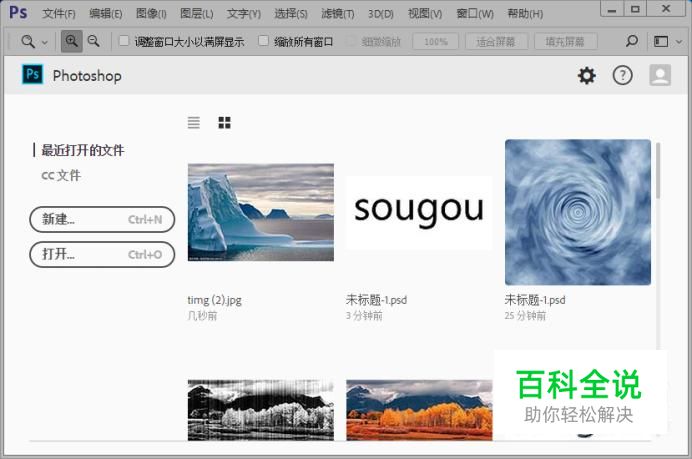This screenshot has height=459, width=692.
Task: Open 视图(V) menu
Action: point(425,14)
